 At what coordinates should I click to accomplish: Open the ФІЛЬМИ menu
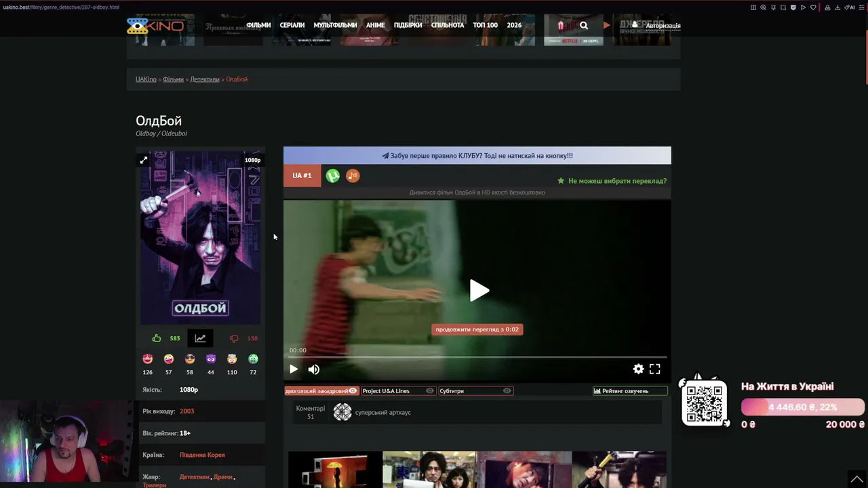(x=258, y=26)
